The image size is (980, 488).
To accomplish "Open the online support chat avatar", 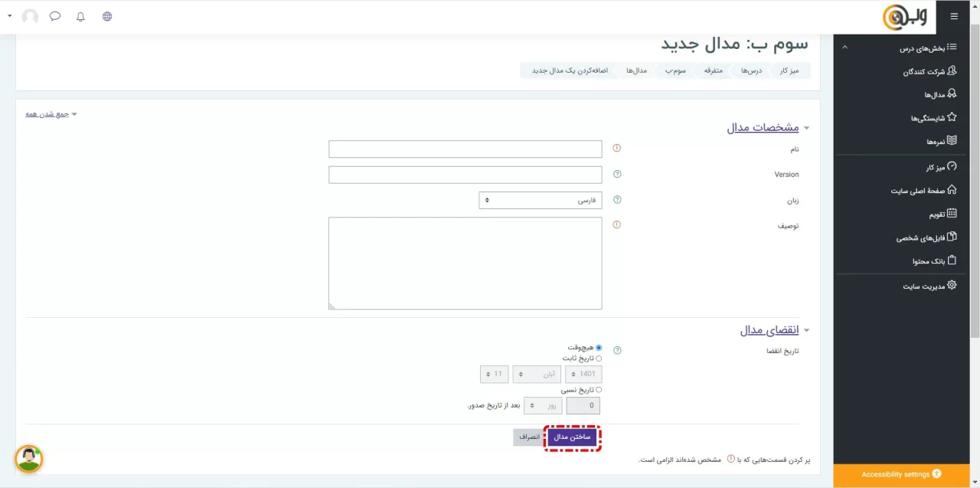I will click(29, 459).
